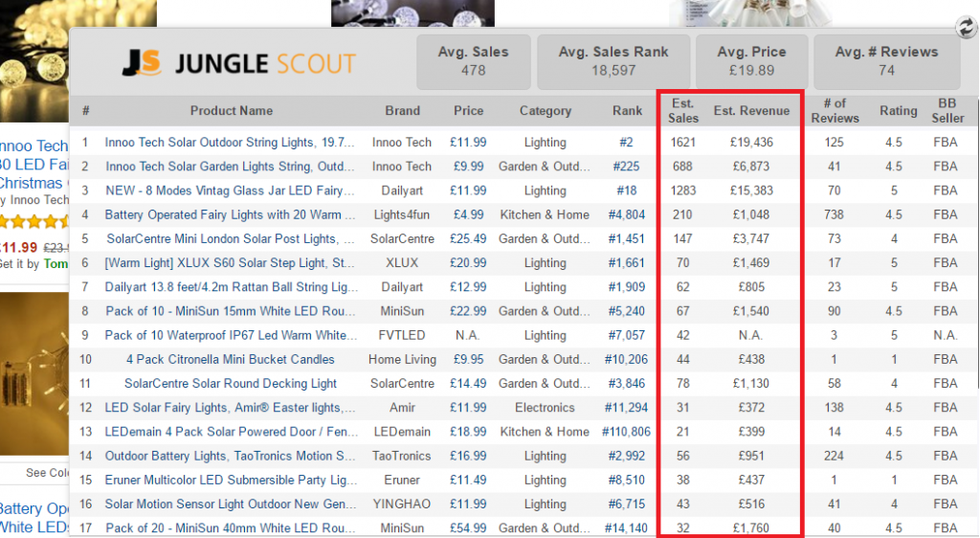Select price £54.99 cell
This screenshot has height=538, width=980.
(468, 528)
